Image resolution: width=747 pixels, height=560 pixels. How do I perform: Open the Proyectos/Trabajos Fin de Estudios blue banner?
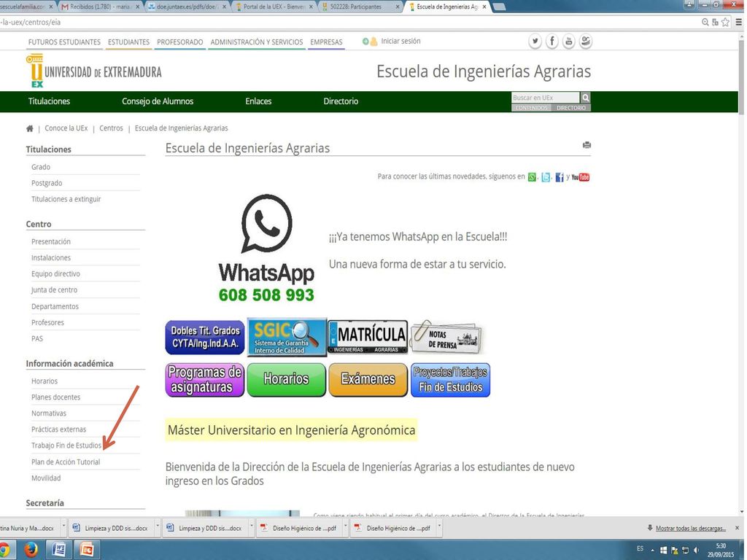click(450, 380)
